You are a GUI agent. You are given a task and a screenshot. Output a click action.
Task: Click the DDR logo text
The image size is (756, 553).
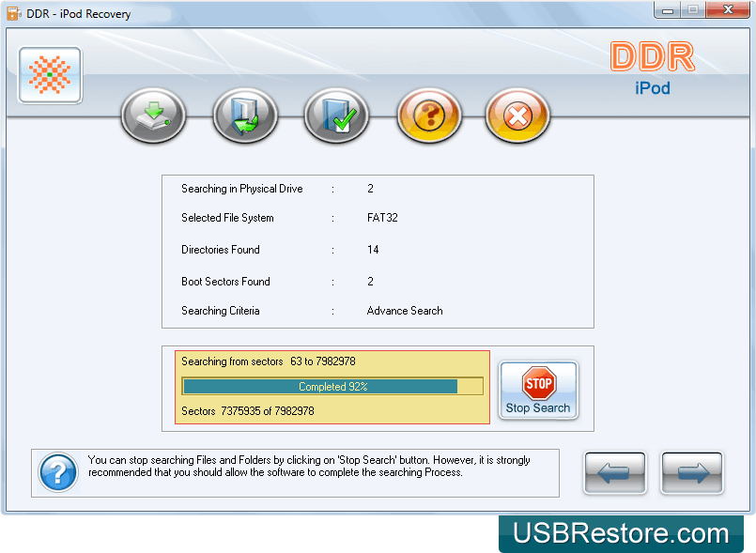[x=653, y=57]
